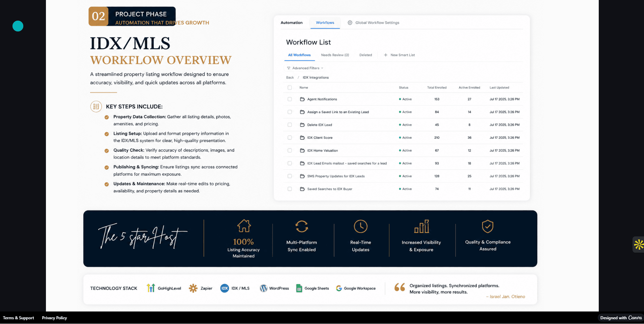This screenshot has width=644, height=324.
Task: Click the IDX Integrations breadcrumb text
Action: (316, 77)
